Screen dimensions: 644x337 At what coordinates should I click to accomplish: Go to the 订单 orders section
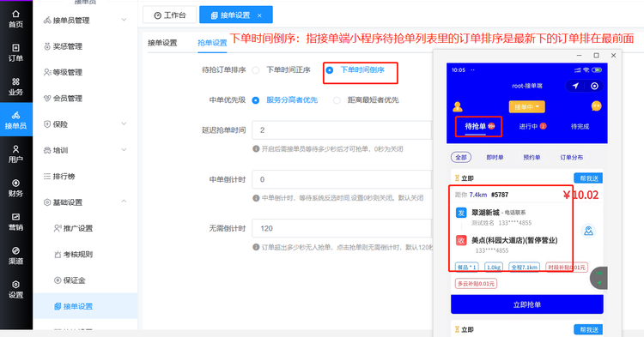(x=15, y=53)
